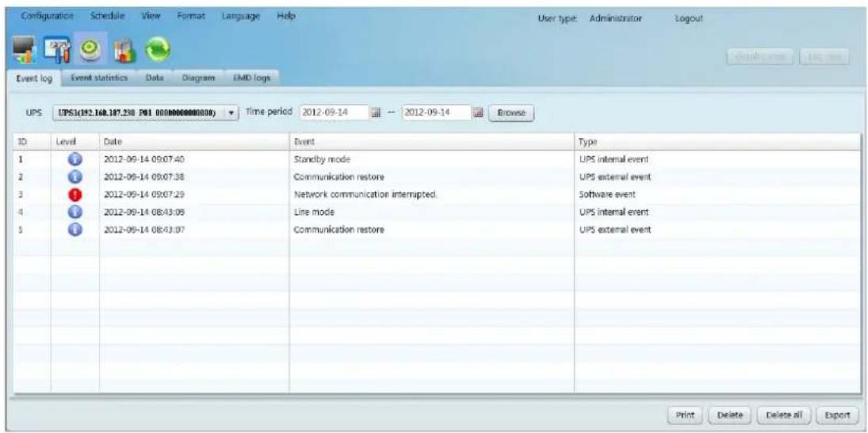The image size is (868, 433).
Task: Sort by the Date column header
Action: [x=193, y=142]
